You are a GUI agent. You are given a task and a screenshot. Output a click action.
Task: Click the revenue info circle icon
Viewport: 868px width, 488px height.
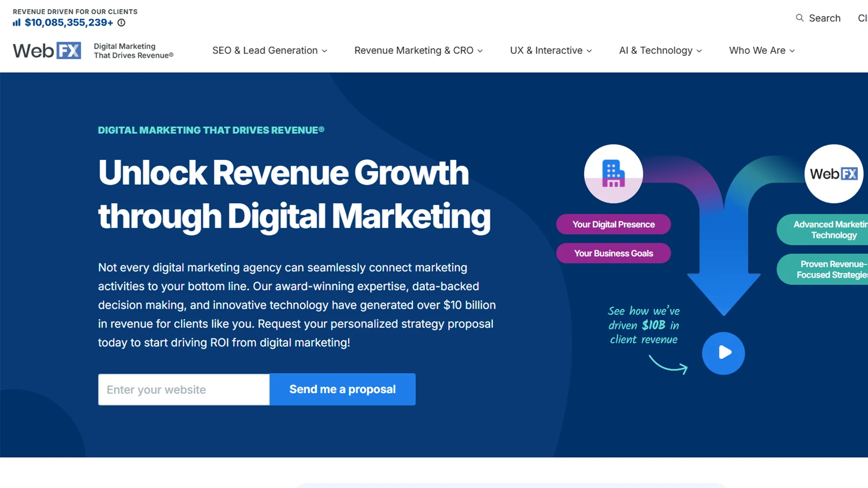[121, 23]
